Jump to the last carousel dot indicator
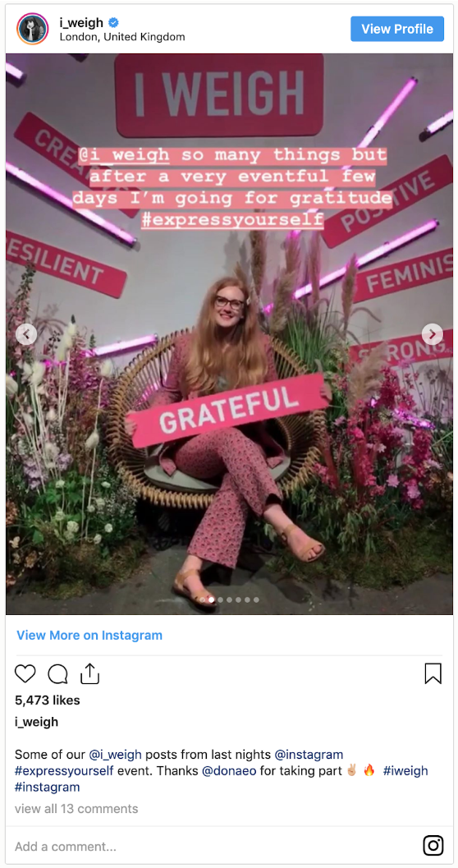This screenshot has height=868, width=458. pos(256,599)
